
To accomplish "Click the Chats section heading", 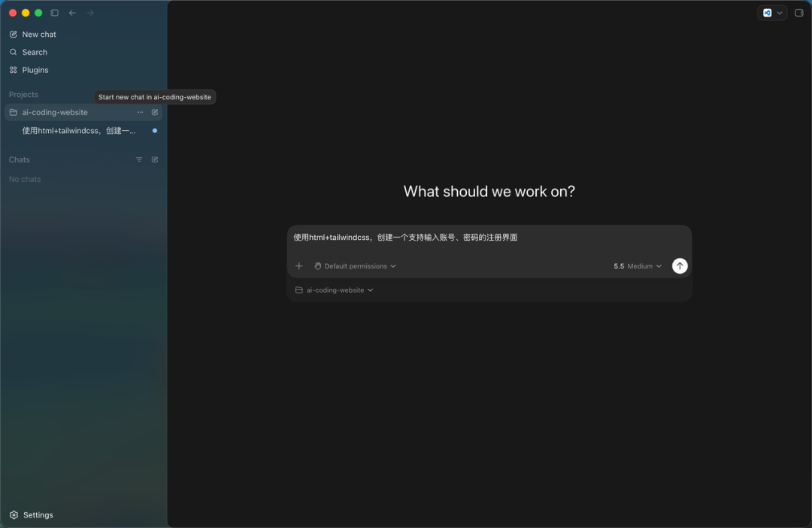I will pos(19,159).
